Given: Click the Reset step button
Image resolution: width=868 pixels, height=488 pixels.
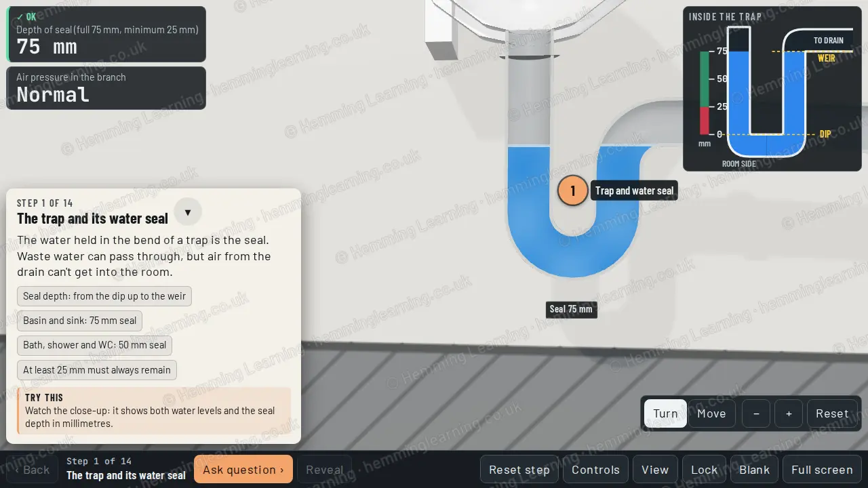Looking at the screenshot, I should (519, 470).
